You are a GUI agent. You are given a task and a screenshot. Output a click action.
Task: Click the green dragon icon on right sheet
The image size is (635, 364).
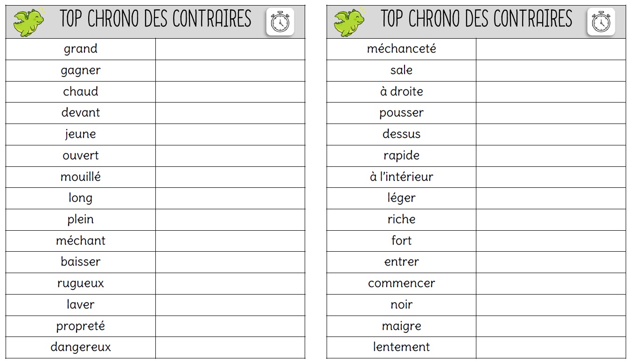point(349,22)
